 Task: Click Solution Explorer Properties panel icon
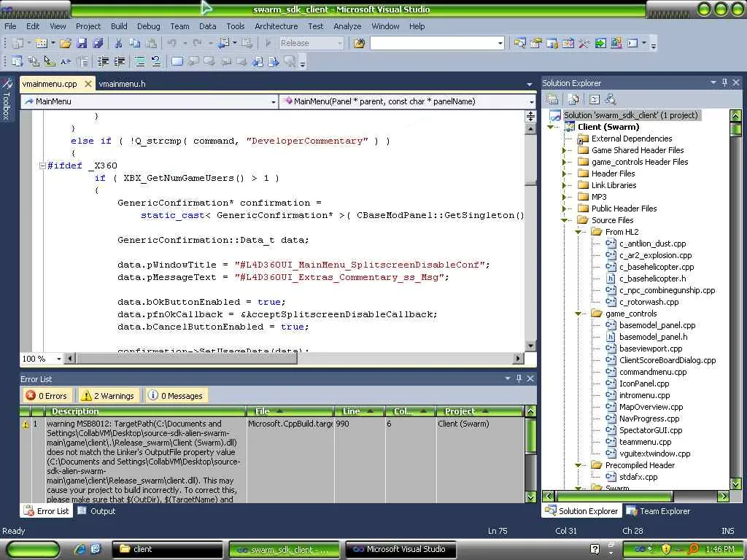553,99
